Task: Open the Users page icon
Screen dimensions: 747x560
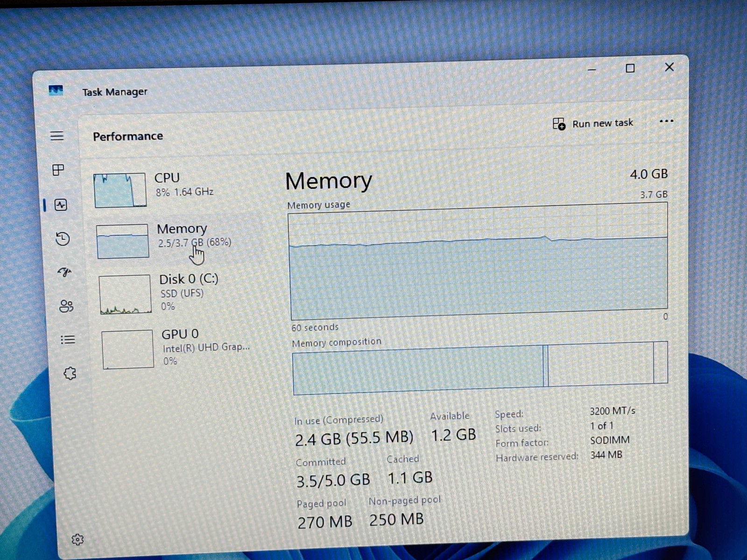Action: point(66,306)
